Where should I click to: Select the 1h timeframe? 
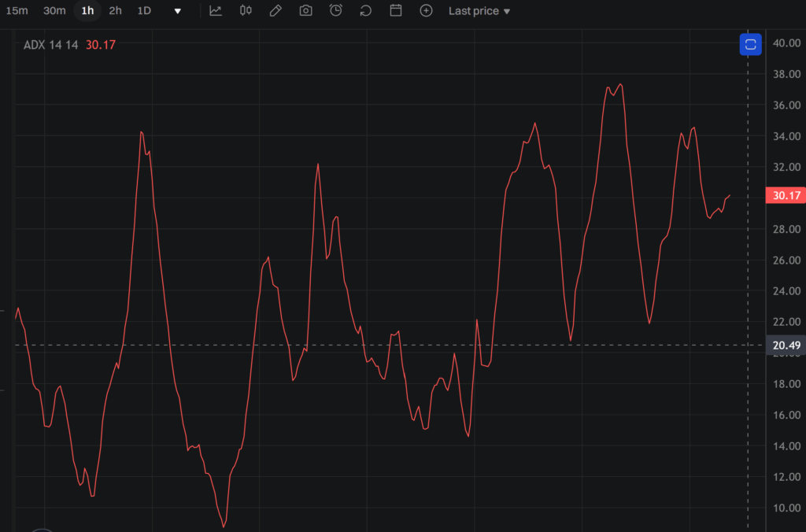coord(87,11)
